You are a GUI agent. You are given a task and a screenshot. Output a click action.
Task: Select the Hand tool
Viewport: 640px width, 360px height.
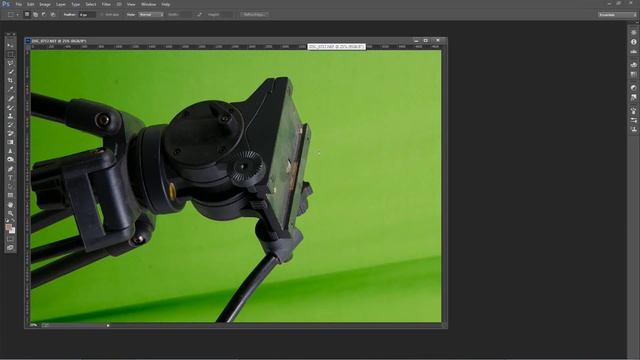point(11,204)
